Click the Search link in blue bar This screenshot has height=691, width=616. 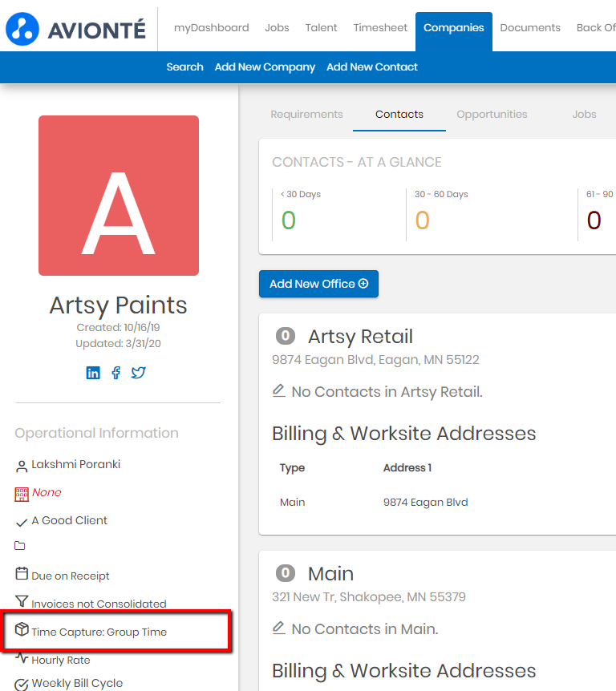pos(184,67)
